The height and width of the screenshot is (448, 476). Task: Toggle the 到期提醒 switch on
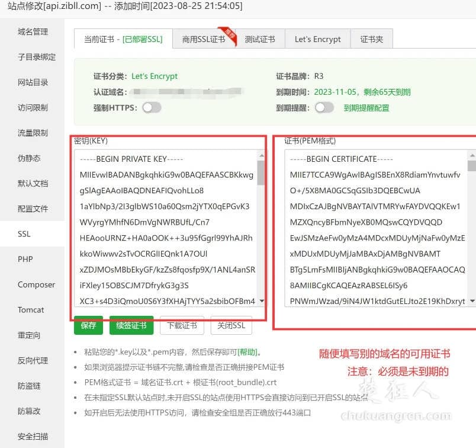click(x=324, y=108)
